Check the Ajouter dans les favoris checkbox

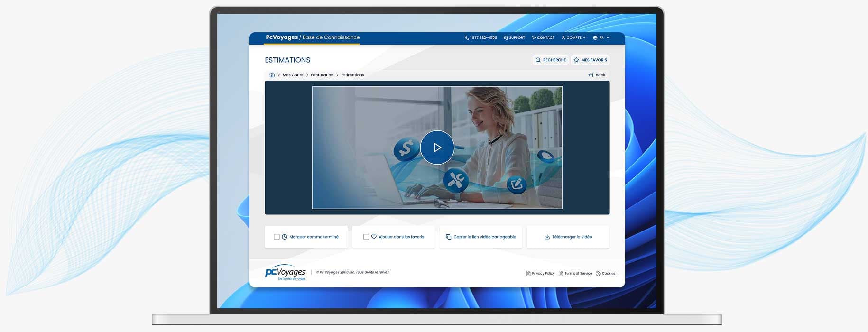366,237
